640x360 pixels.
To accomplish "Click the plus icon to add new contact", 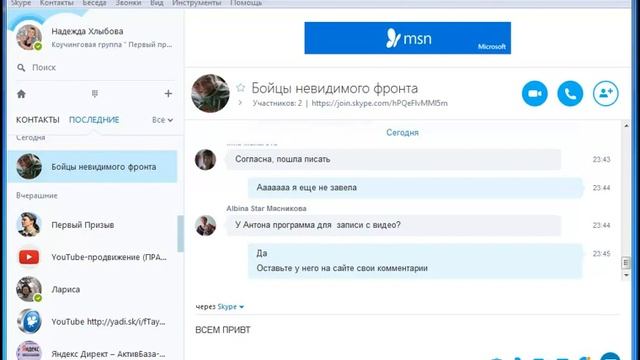I will (168, 94).
